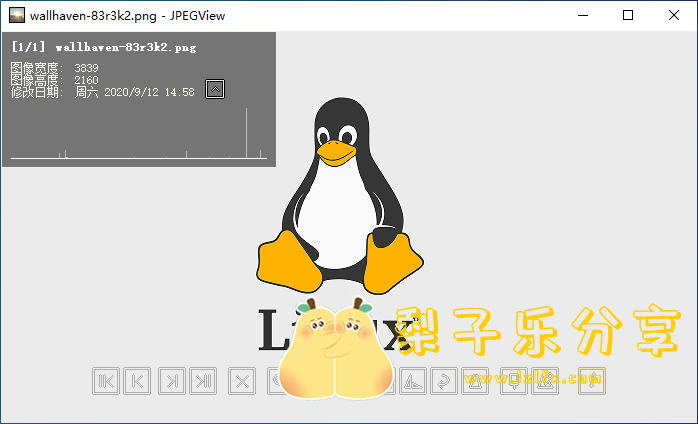Click the modified date 2020/9/12 14:58
Screen dimensions: 698x424
click(x=149, y=92)
